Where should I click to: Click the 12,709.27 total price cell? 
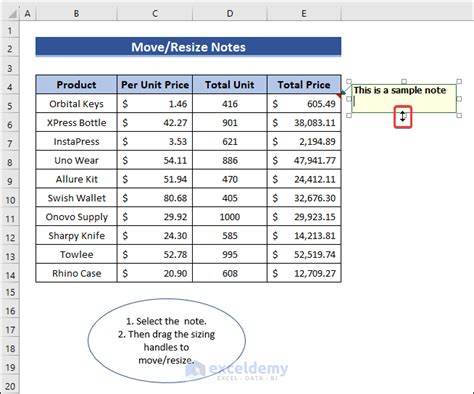click(x=304, y=273)
